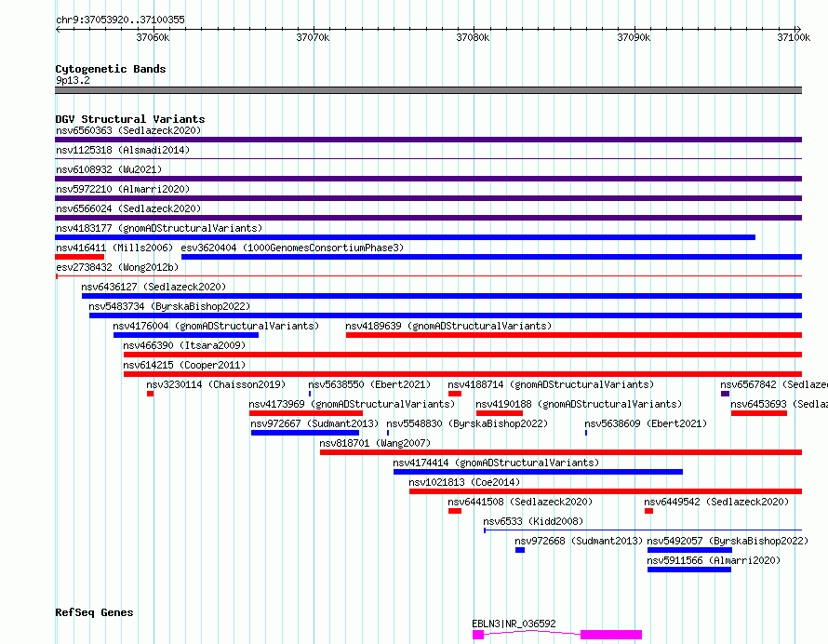Screen dimensions: 828x644
Task: Open the nsv6108932 (Wu2021) variant
Action: click(x=109, y=169)
